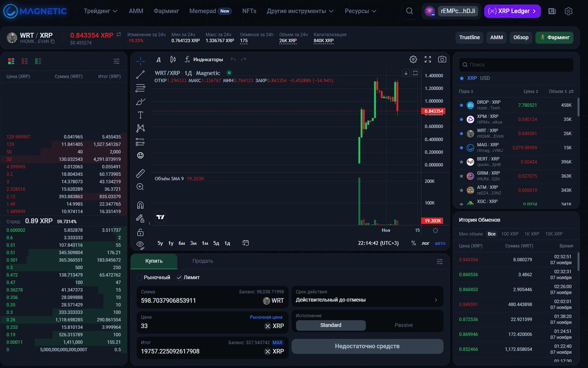Open the news panel icon in header
The height and width of the screenshot is (368, 588).
pyautogui.click(x=552, y=11)
